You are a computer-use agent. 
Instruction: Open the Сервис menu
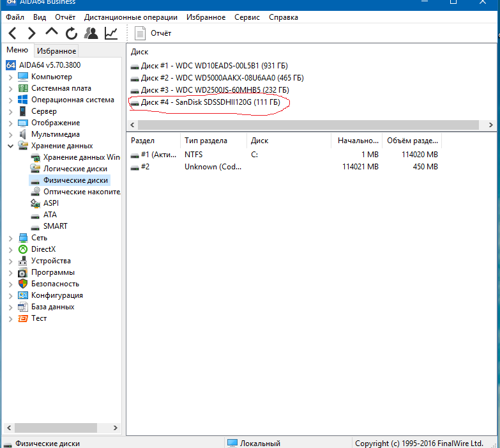point(247,17)
